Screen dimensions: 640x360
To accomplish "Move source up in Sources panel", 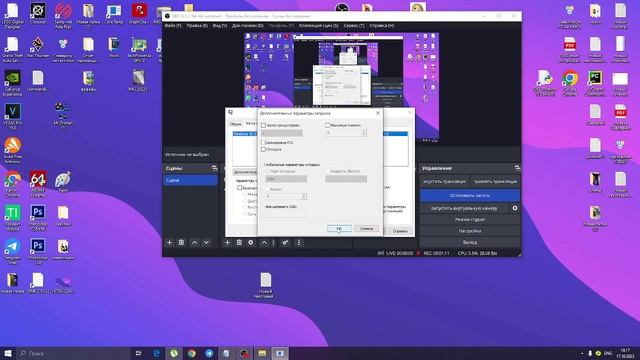I will coord(264,242).
